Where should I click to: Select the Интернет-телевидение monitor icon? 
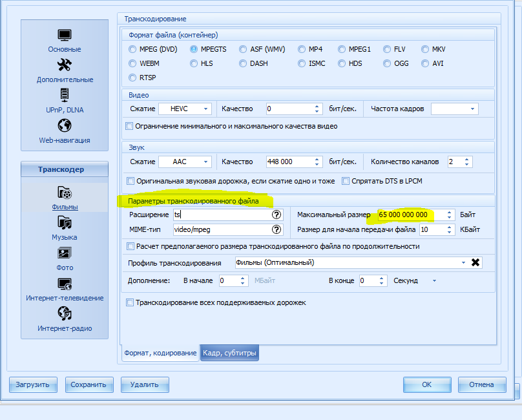[65, 284]
